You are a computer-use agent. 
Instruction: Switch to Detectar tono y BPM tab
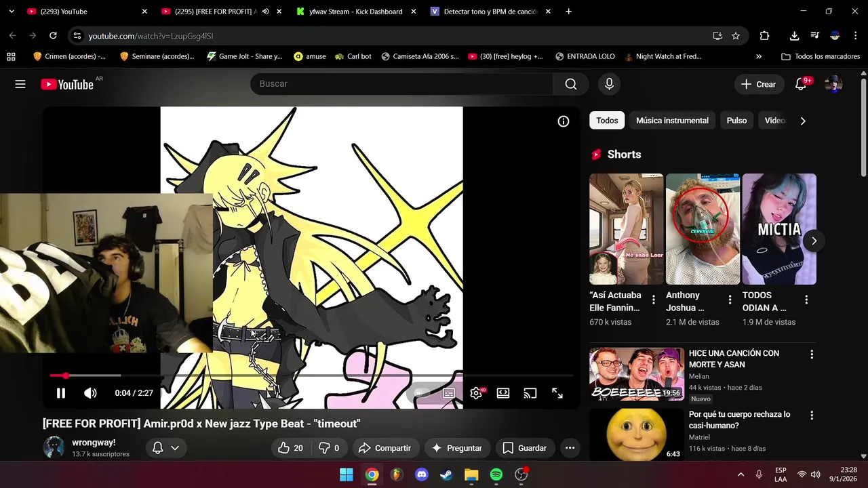pyautogui.click(x=490, y=12)
